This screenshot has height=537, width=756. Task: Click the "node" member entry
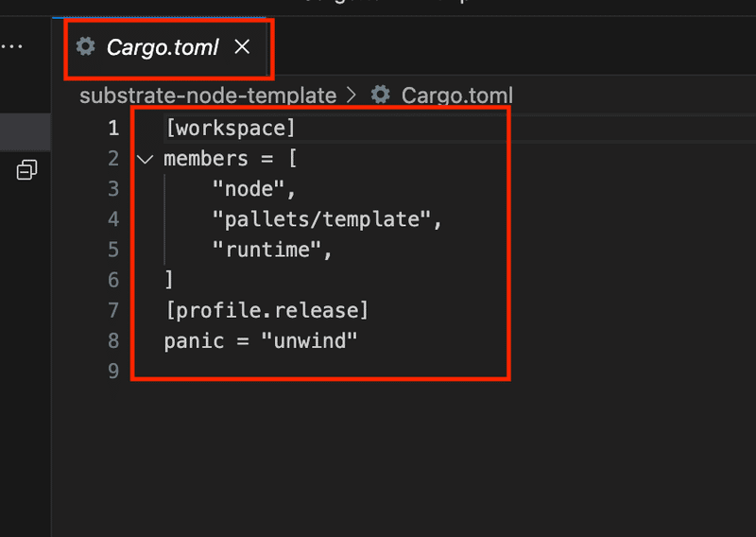point(249,189)
